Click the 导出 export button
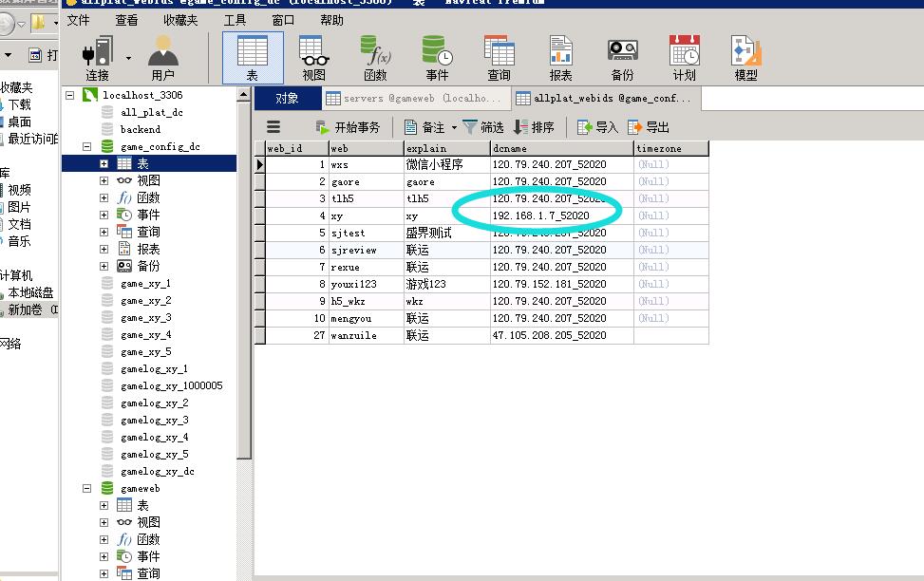 pyautogui.click(x=649, y=127)
